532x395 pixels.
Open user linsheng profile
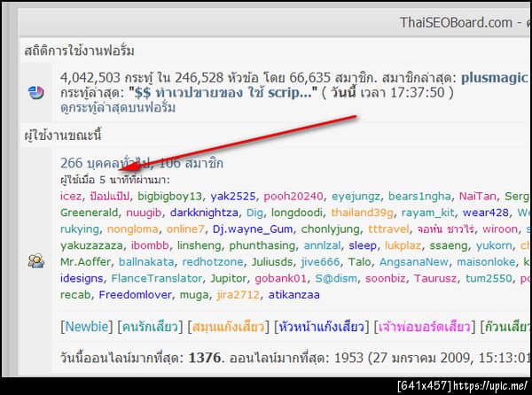[x=199, y=245]
